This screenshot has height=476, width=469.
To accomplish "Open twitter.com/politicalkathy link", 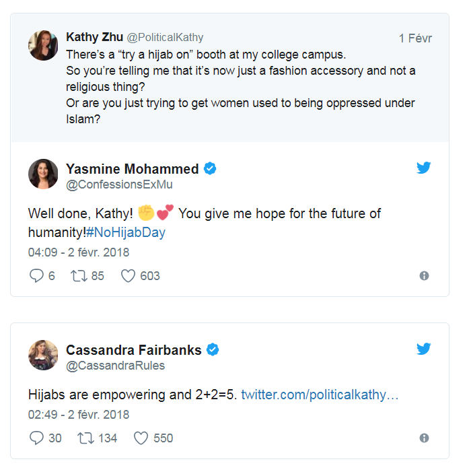I will [320, 395].
